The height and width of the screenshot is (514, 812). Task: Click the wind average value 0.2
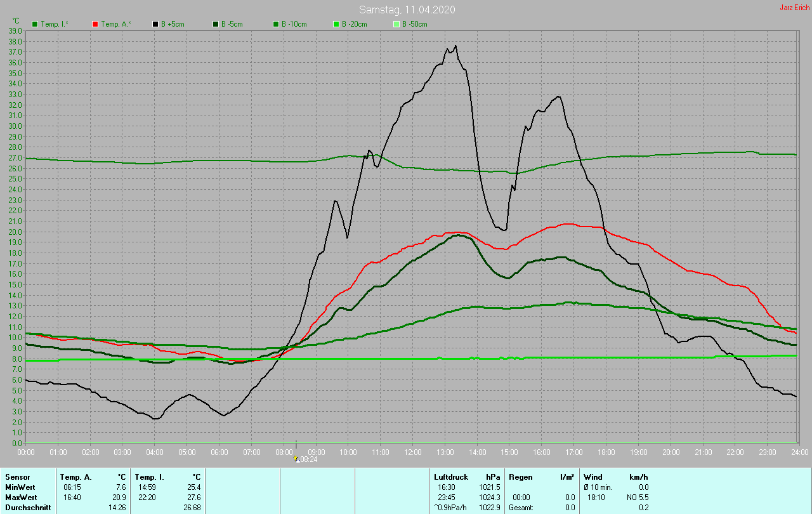pos(643,508)
